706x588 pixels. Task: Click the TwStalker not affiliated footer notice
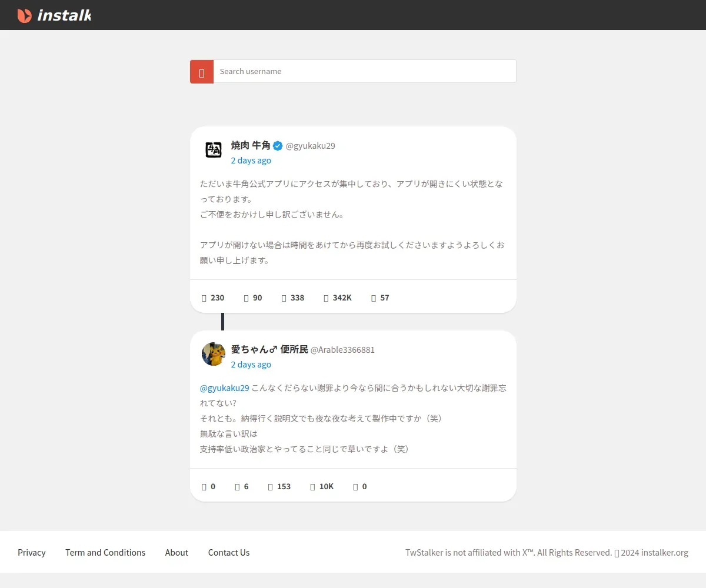click(547, 553)
